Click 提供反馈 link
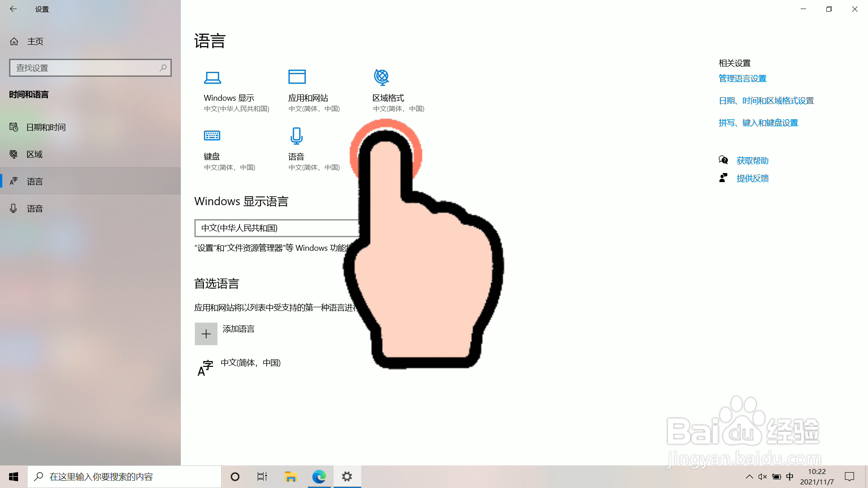Viewport: 868px width, 488px height. 753,178
